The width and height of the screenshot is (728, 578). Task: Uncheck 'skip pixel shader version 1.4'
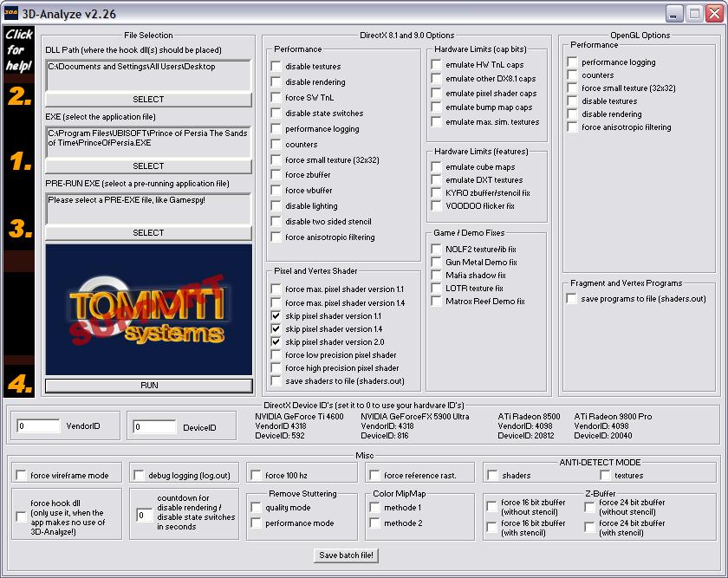pos(276,328)
